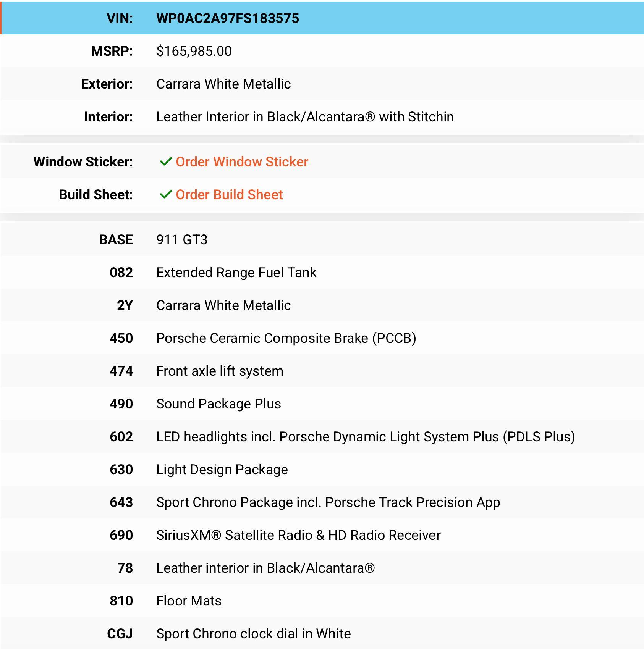
Task: Click LED headlights incl. PDLS Plus option
Action: pos(366,437)
